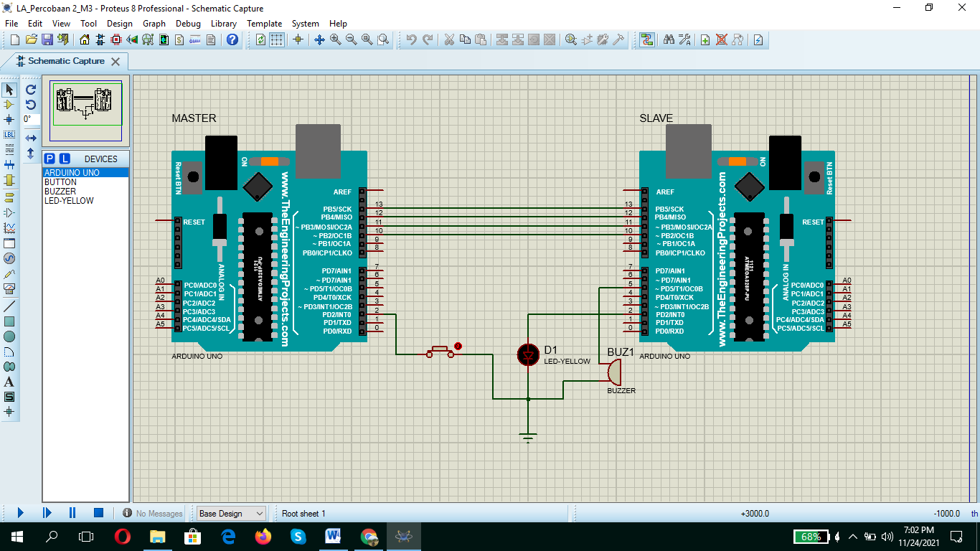Select BUTTON in devices list
This screenshot has width=980, height=551.
tap(85, 182)
